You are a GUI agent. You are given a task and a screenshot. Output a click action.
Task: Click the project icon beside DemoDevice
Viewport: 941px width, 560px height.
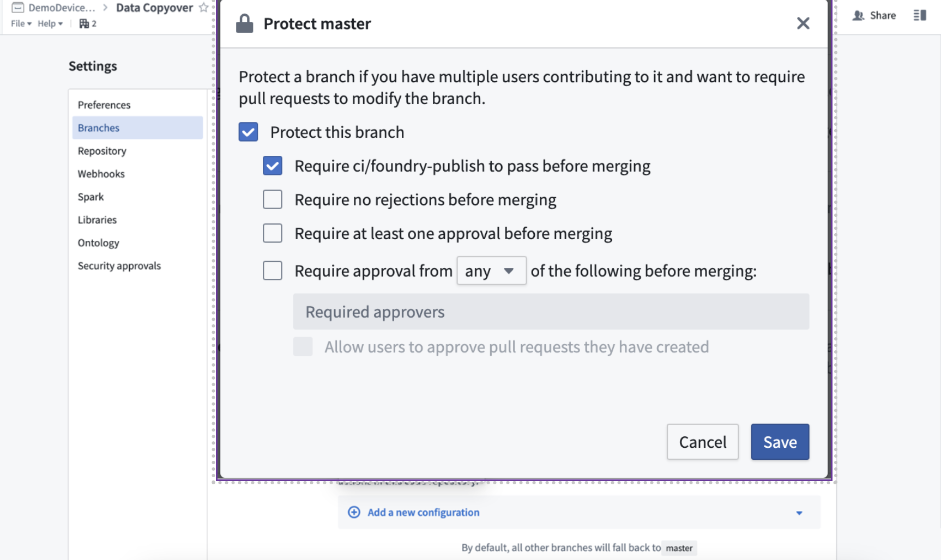(17, 8)
